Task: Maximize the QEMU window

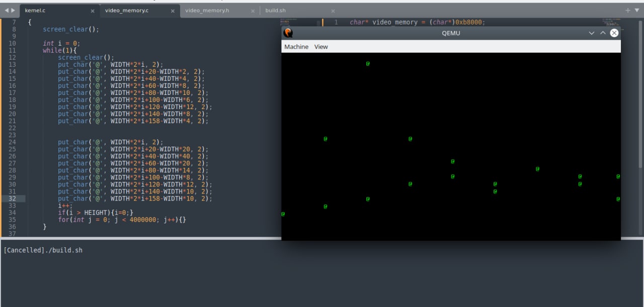Action: click(x=603, y=33)
